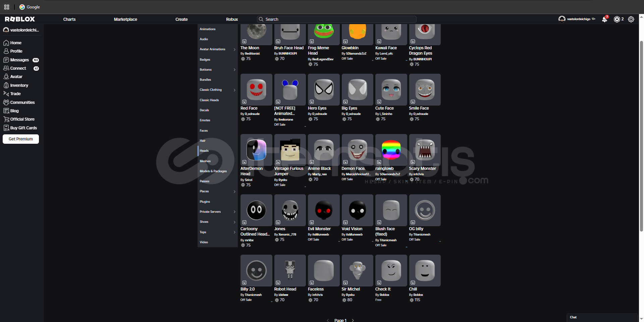The image size is (644, 322).
Task: Open the Create tab
Action: pyautogui.click(x=181, y=19)
